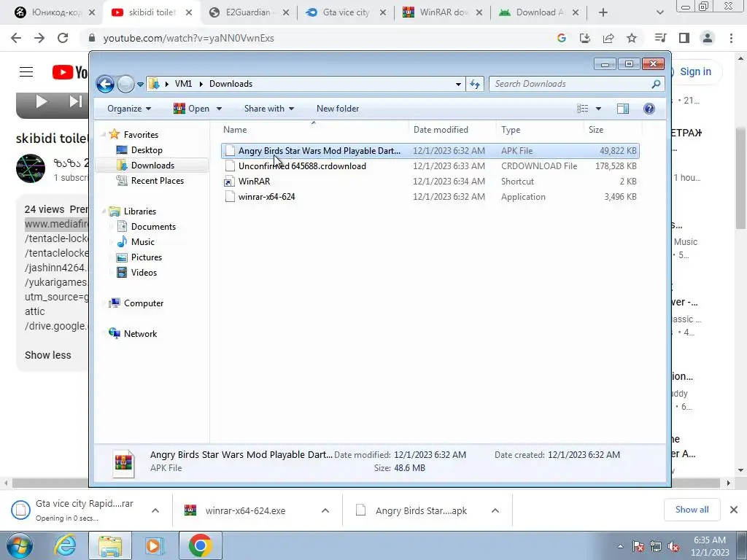Switch to the WinRAR download tab

pos(443,12)
